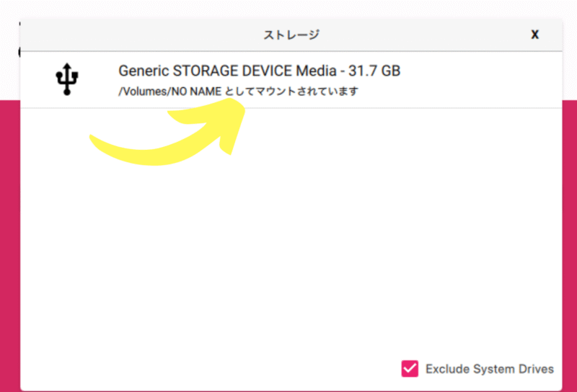Click the blank space beside USB icon
Screen dimensions: 577x392
[97, 80]
